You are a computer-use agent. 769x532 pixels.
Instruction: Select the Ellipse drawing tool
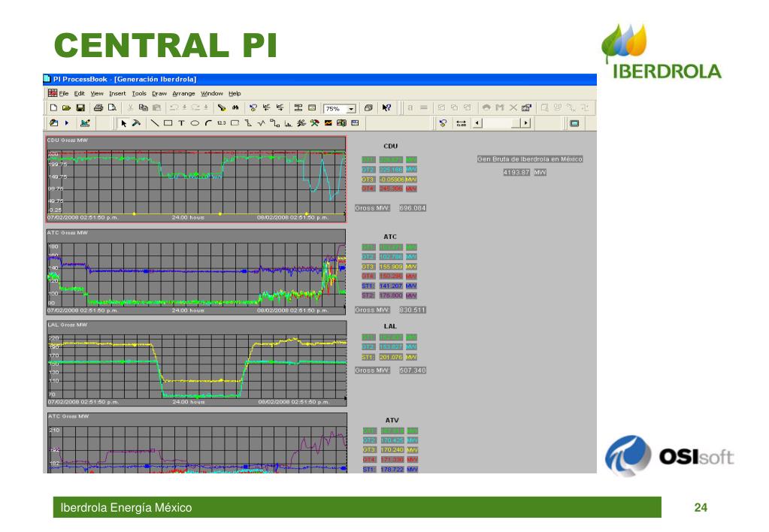click(195, 123)
